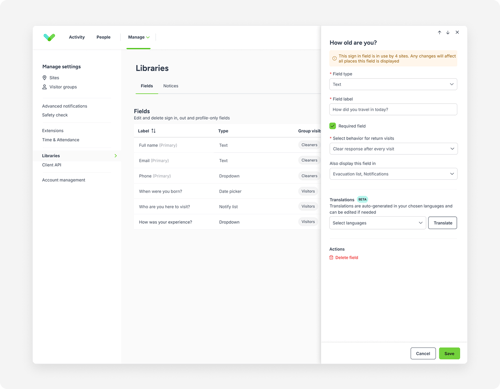500x389 pixels.
Task: Select the How was your experience? row
Action: click(x=227, y=222)
